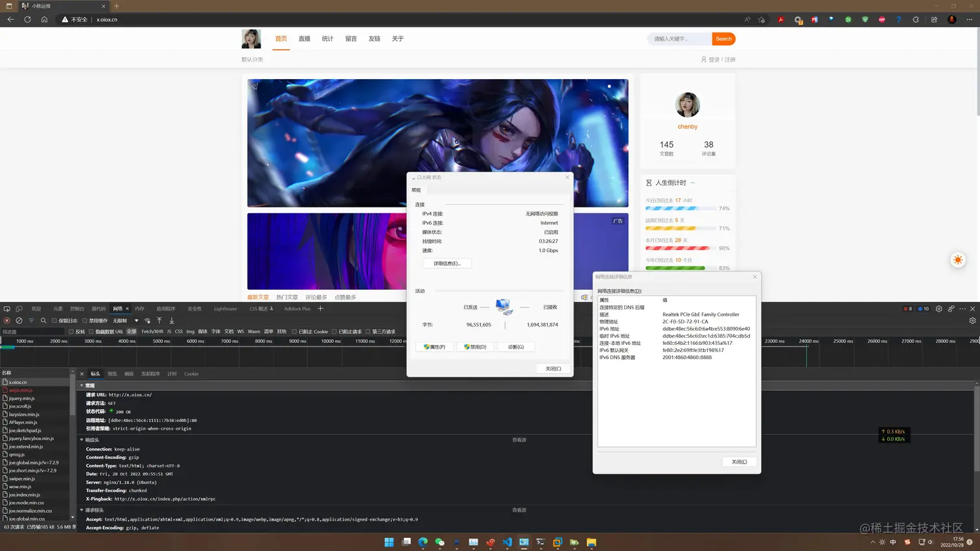The image size is (980, 551).
Task: Toggle the network filter funnel icon
Action: click(31, 320)
